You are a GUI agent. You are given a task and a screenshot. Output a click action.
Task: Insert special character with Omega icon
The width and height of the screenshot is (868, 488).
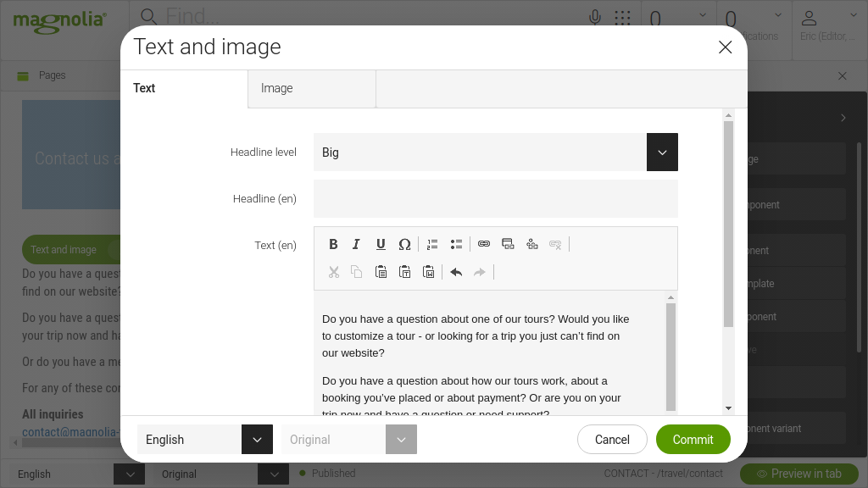[x=404, y=244]
